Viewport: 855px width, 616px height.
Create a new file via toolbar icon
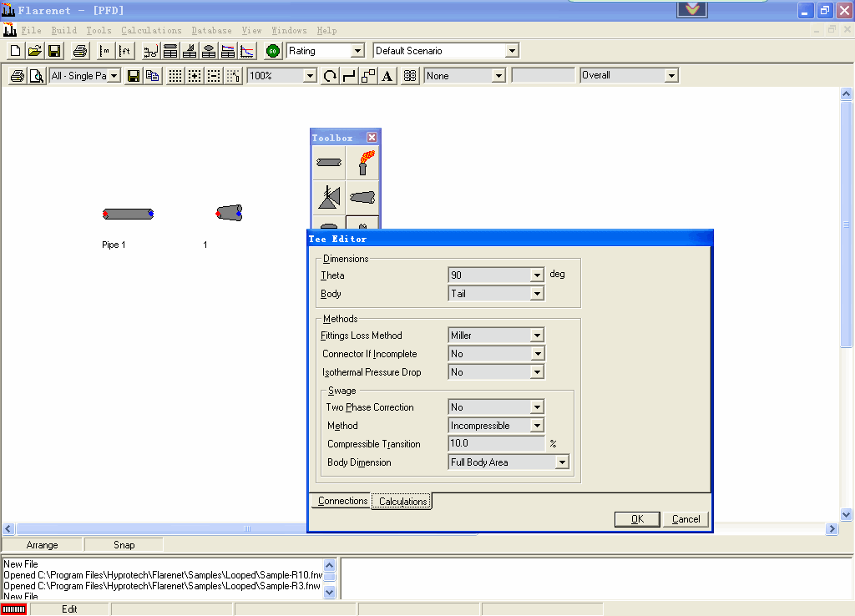coord(15,51)
